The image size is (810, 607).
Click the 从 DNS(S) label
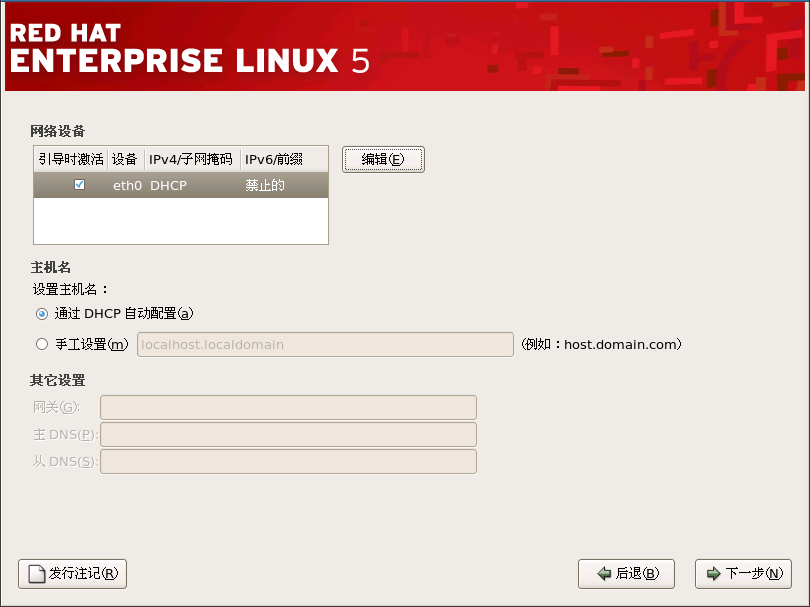[66, 462]
